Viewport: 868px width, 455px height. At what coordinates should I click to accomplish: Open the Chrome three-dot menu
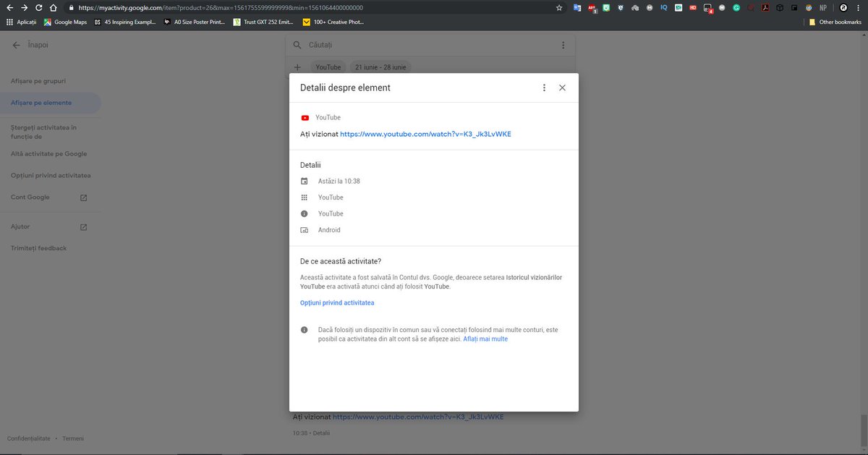[x=860, y=8]
